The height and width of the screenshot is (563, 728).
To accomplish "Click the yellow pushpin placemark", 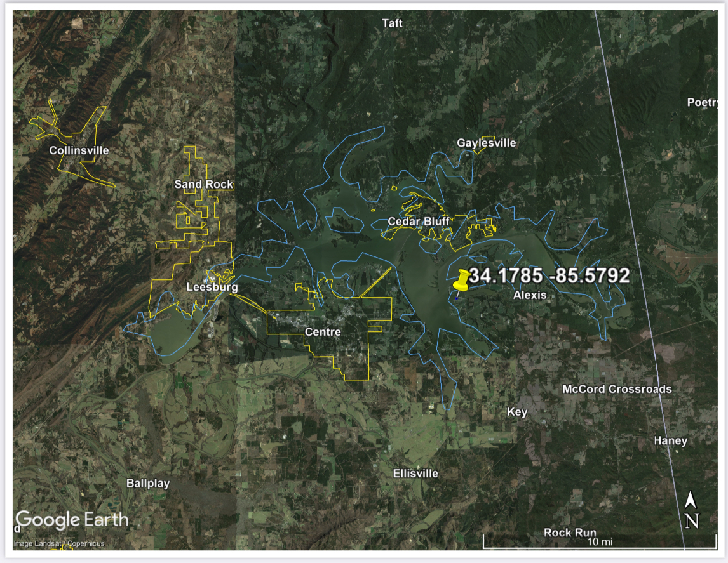I will point(462,281).
